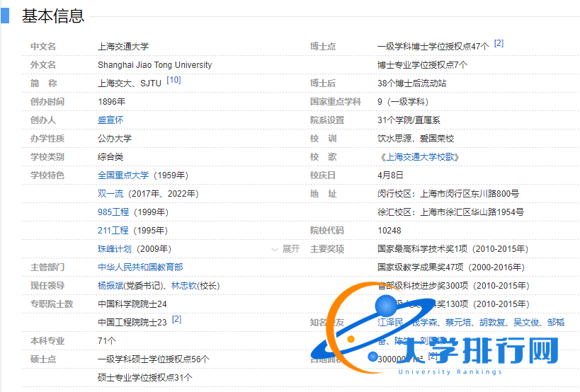Open the 杨振斌 leader link
The width and height of the screenshot is (580, 392).
point(110,286)
